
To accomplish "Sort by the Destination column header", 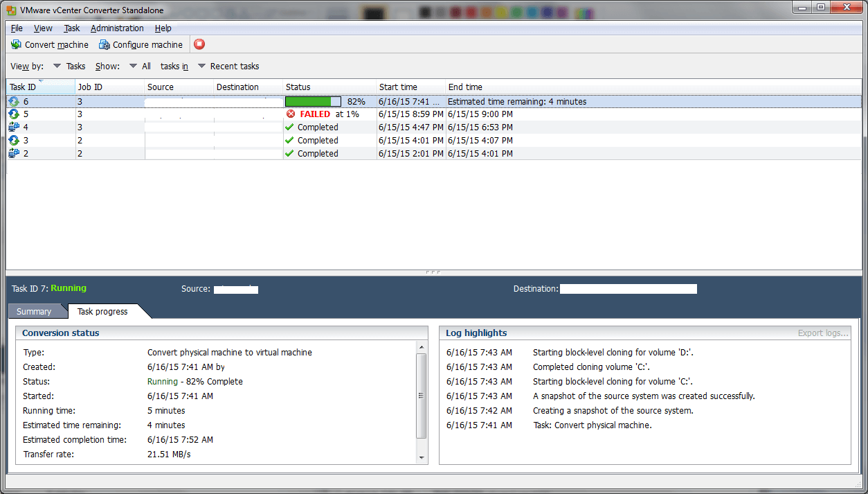I will [x=248, y=87].
